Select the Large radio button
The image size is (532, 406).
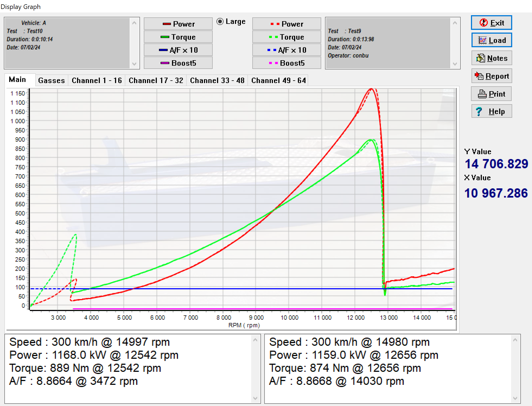click(x=220, y=21)
